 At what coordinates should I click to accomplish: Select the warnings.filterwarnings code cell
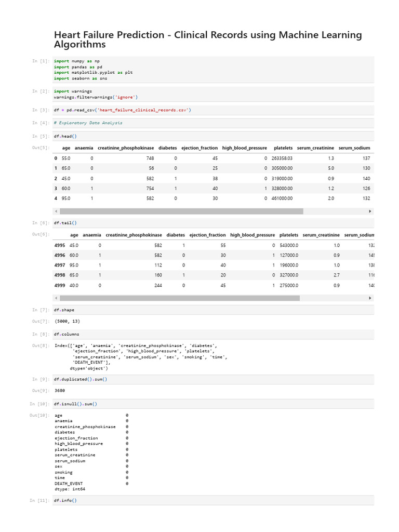click(214, 95)
